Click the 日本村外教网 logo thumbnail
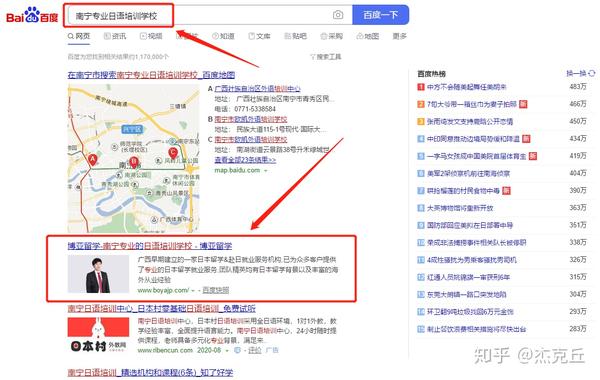This screenshot has width=600, height=380. click(98, 336)
